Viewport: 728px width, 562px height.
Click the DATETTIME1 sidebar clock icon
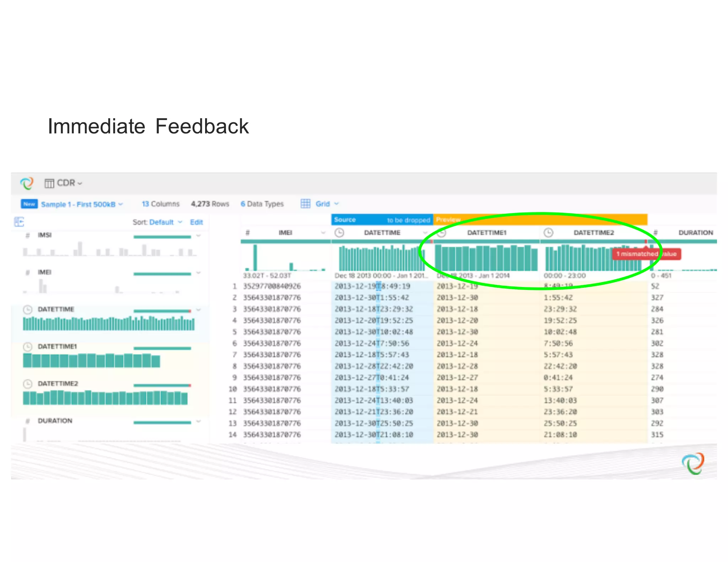click(x=28, y=346)
